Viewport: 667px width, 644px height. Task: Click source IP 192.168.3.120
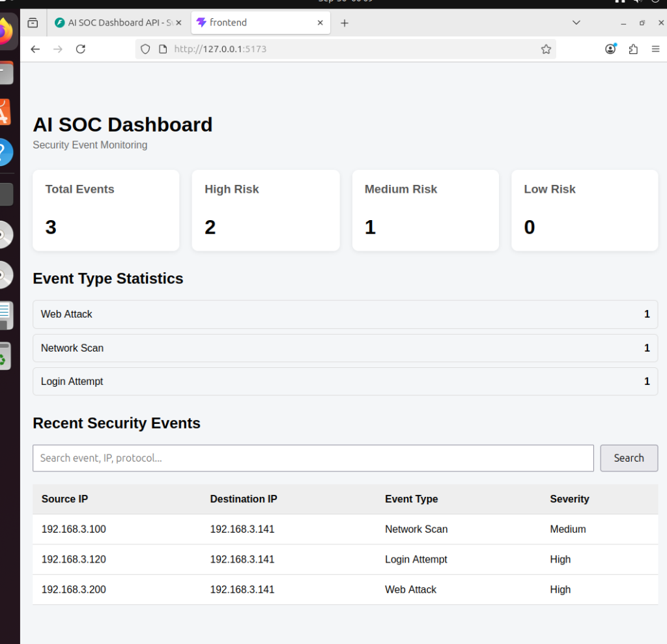(74, 559)
